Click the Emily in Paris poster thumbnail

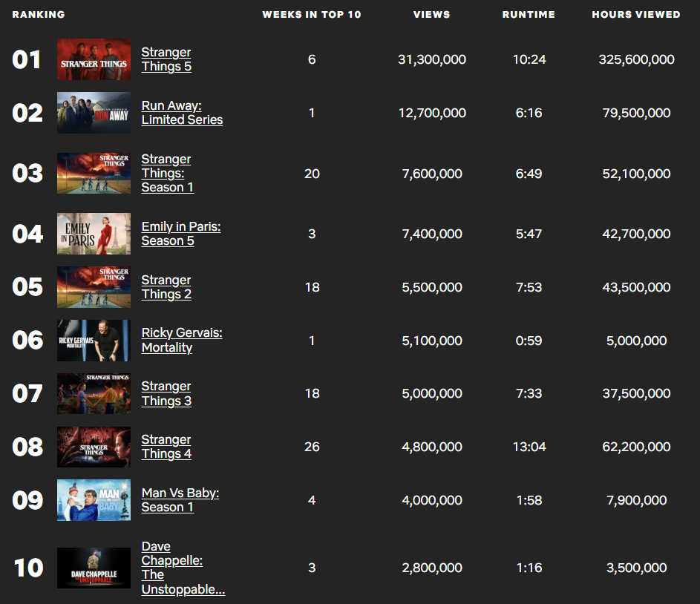[x=94, y=234]
